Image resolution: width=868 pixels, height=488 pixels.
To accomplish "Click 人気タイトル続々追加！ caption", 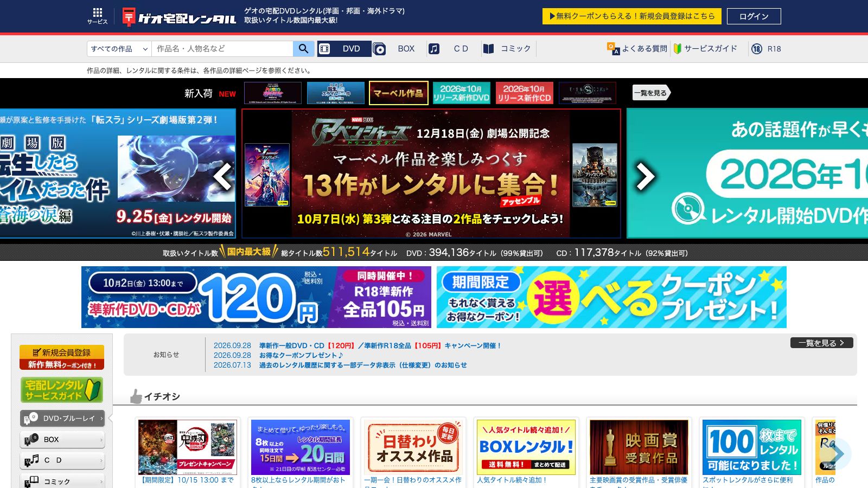I will (512, 480).
